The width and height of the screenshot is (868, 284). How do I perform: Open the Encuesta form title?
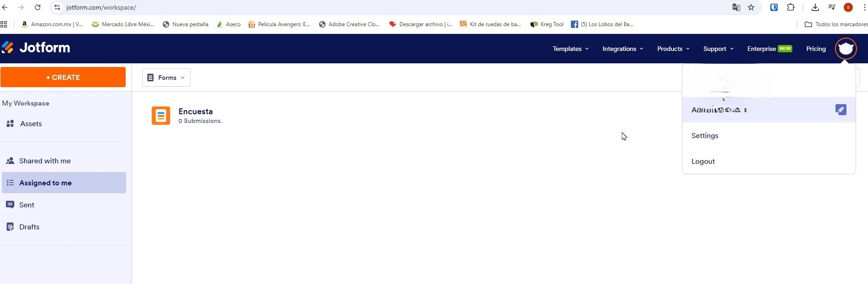[x=195, y=111]
